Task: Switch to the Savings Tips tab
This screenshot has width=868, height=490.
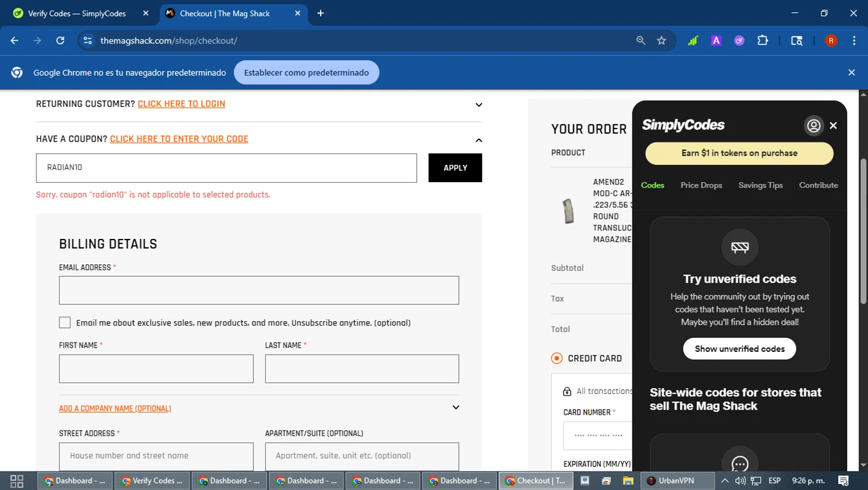Action: [760, 185]
